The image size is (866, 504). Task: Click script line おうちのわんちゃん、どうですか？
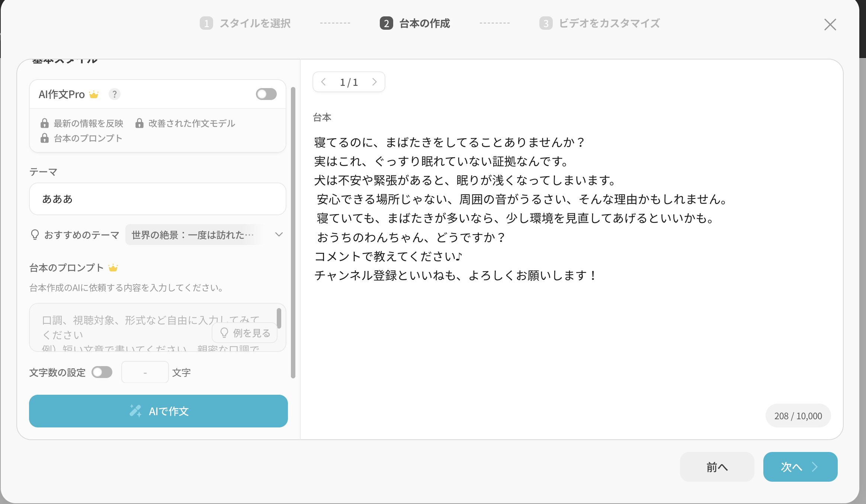(411, 237)
